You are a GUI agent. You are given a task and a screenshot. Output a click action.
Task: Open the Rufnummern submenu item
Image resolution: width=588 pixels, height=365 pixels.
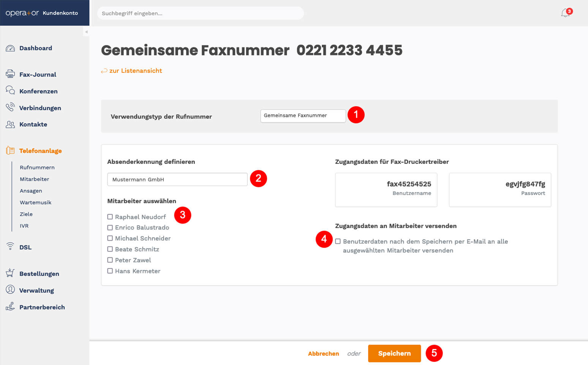(37, 167)
